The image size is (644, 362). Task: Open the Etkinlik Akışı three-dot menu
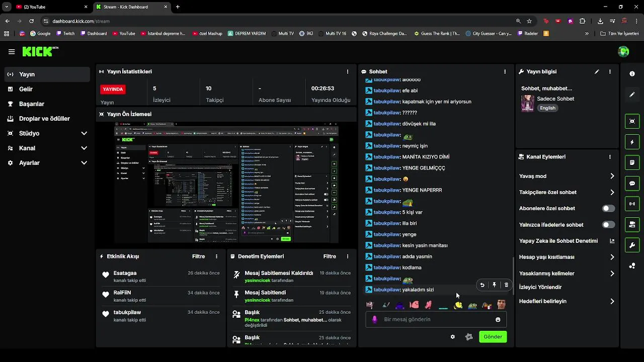(x=216, y=256)
